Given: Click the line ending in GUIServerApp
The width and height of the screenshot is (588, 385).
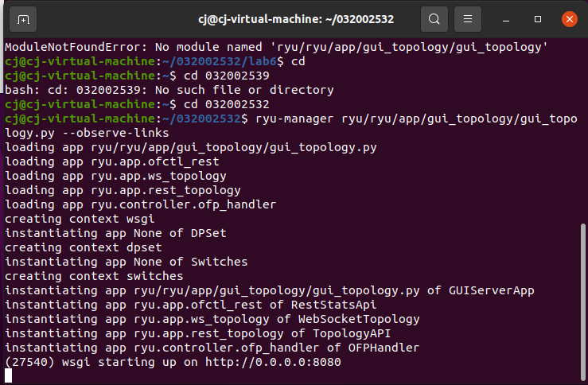Looking at the screenshot, I should [x=269, y=290].
